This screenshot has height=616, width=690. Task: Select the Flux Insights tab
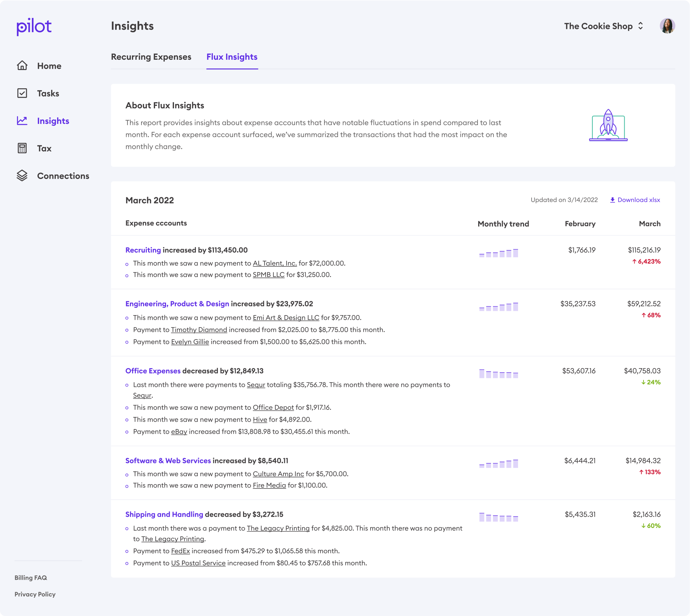tap(232, 57)
